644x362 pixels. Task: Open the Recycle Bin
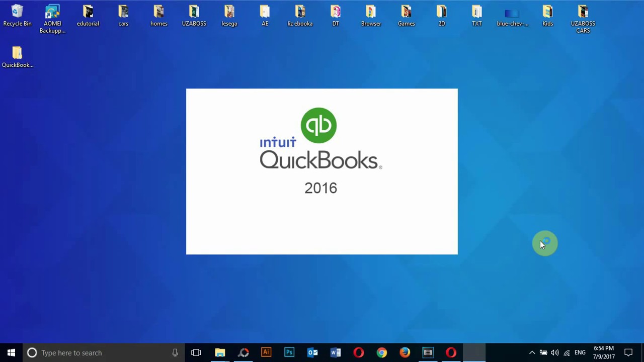pos(17,13)
